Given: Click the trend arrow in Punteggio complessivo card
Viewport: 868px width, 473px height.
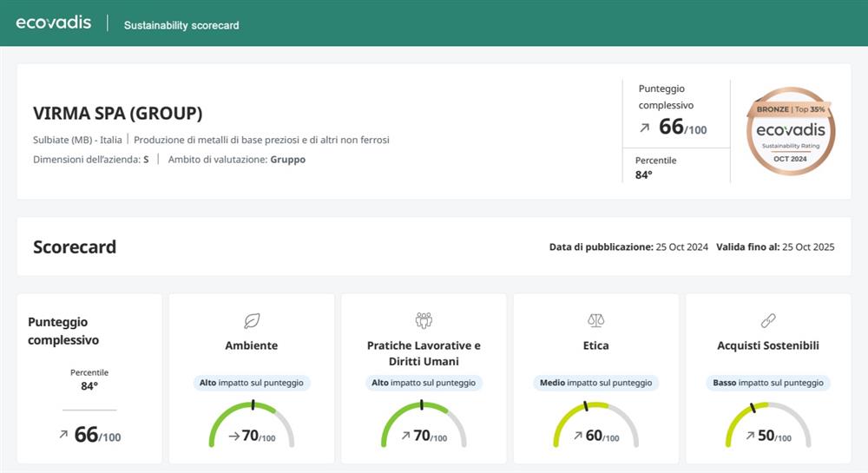Looking at the screenshot, I should [x=63, y=434].
